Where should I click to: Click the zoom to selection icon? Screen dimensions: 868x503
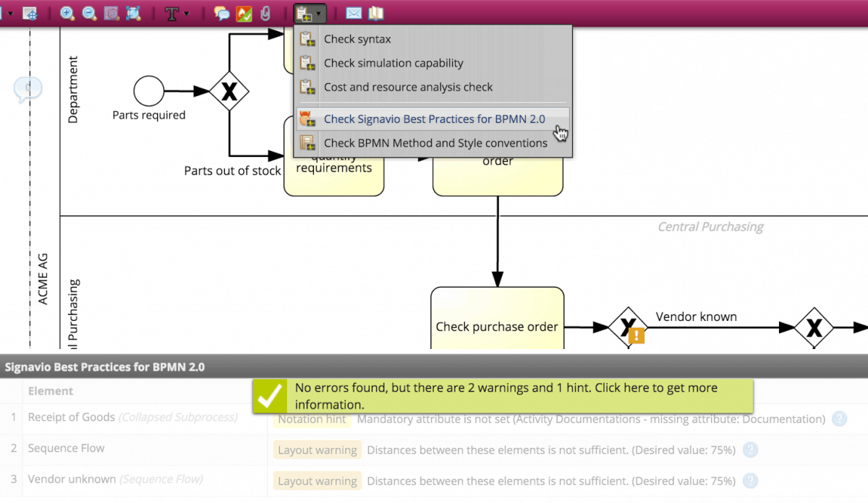111,13
